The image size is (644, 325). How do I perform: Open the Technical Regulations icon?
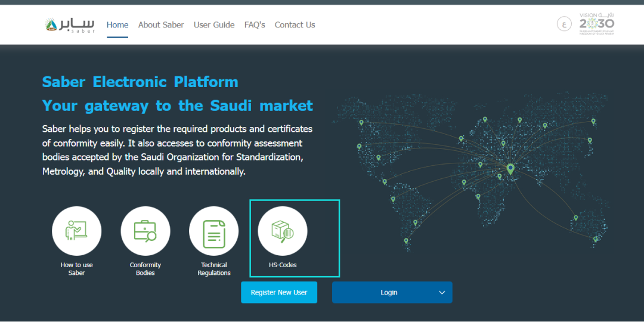point(213,231)
